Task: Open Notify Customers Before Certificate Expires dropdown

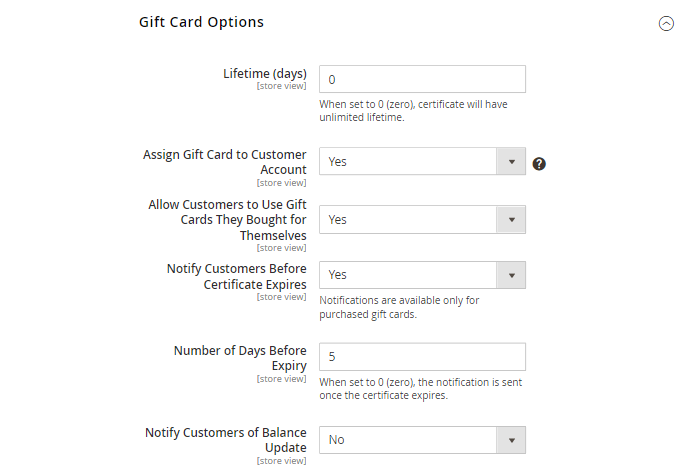Action: pyautogui.click(x=422, y=274)
